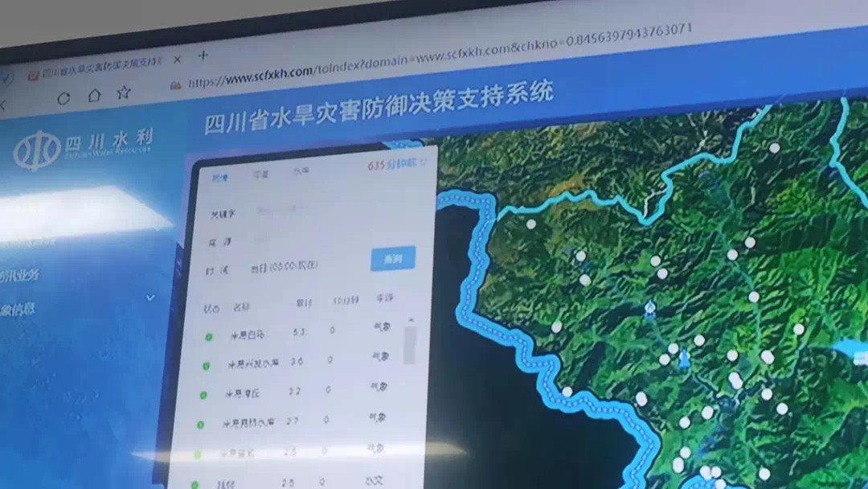Click the site security lock icon
Viewport: 868px width, 489px height.
click(x=175, y=84)
